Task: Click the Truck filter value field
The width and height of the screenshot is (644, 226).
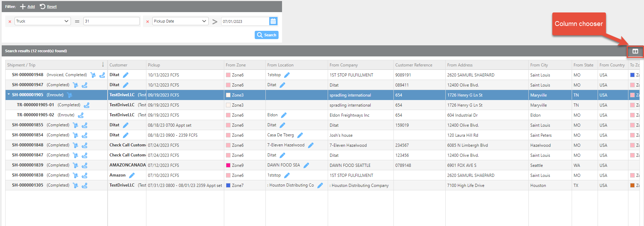Action: pyautogui.click(x=111, y=21)
